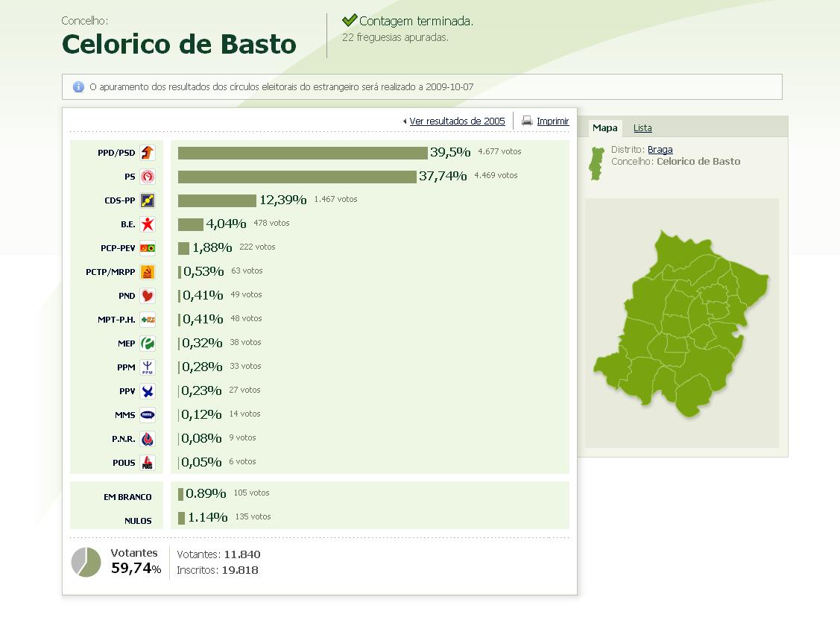Click the Celorico de Basto municipality map
Image resolution: width=840 pixels, height=620 pixels.
click(x=681, y=324)
